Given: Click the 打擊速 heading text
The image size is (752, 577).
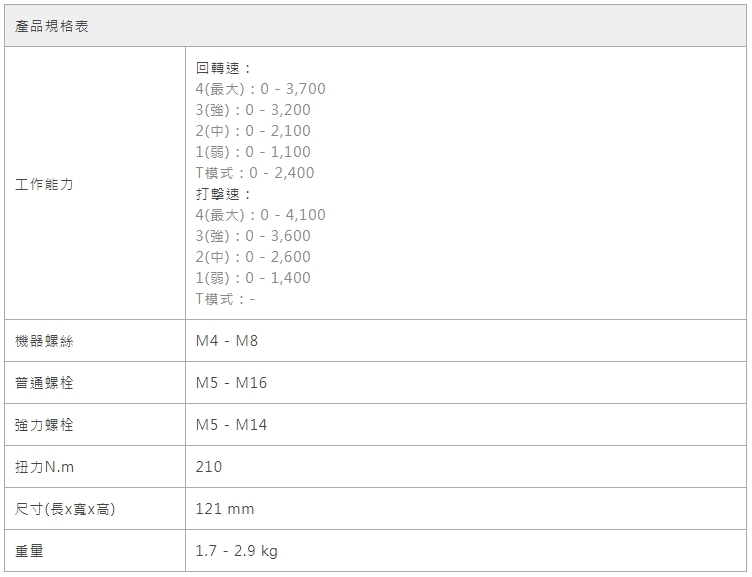Looking at the screenshot, I should tap(223, 194).
